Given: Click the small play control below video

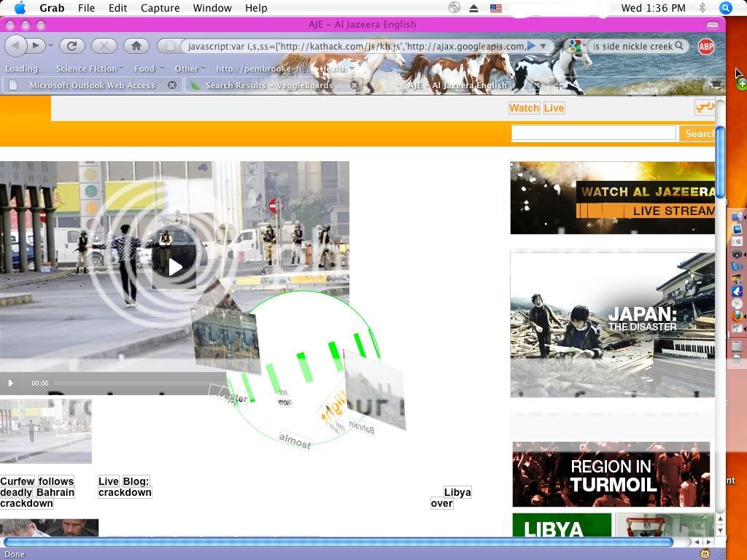Looking at the screenshot, I should coord(10,383).
